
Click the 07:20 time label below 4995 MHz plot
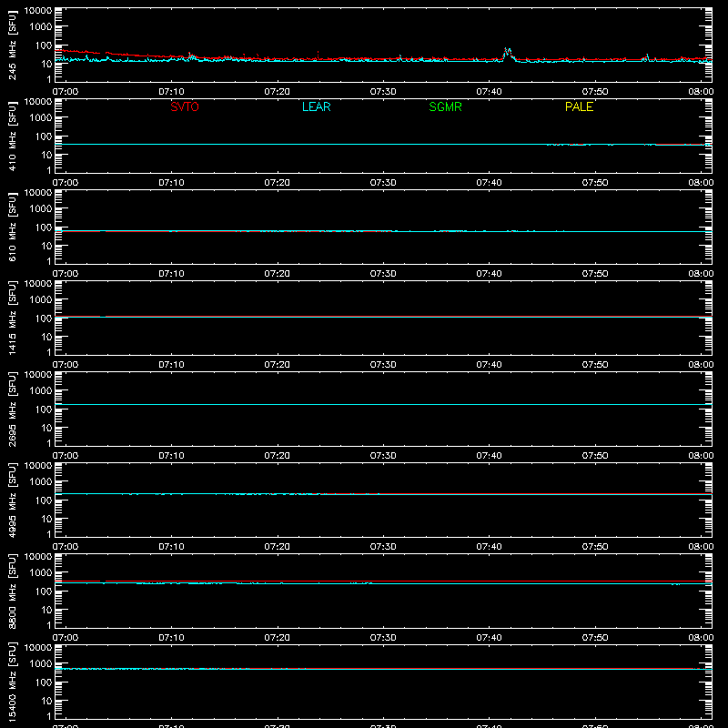click(278, 547)
